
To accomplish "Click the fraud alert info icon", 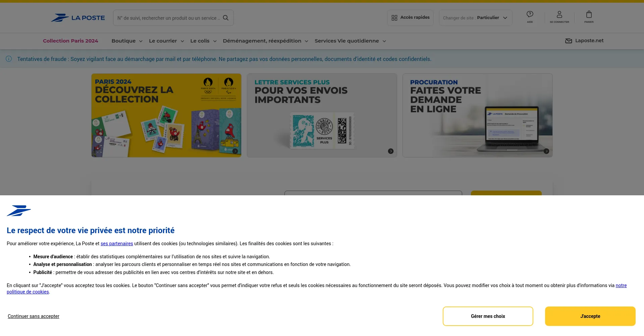I will tap(9, 59).
